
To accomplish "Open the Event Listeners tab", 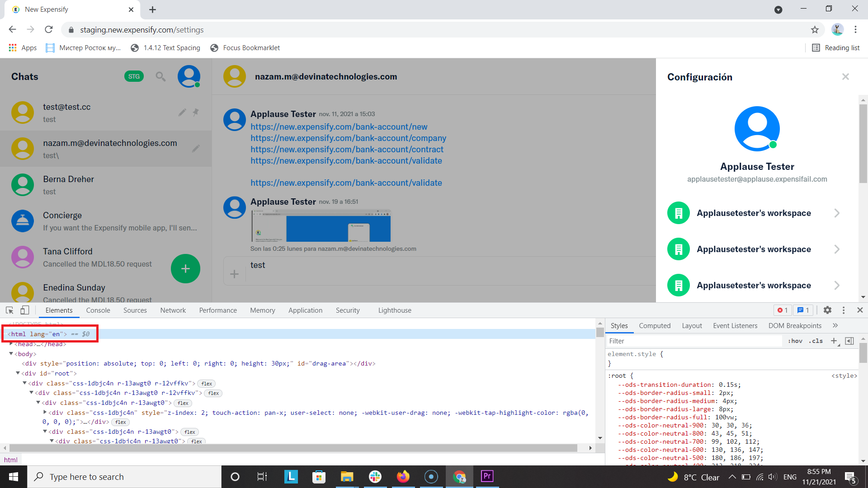I will [x=735, y=326].
